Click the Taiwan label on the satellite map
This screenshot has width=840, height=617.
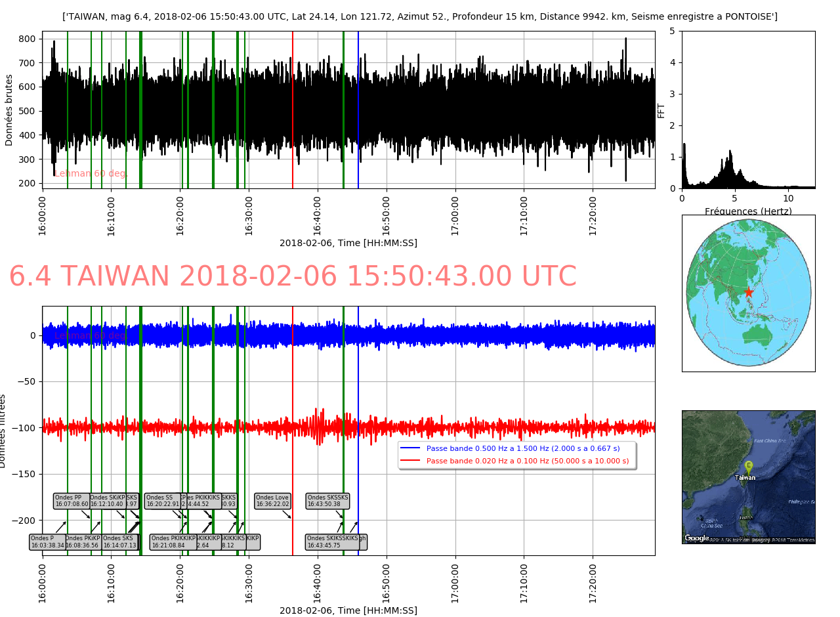tap(745, 478)
